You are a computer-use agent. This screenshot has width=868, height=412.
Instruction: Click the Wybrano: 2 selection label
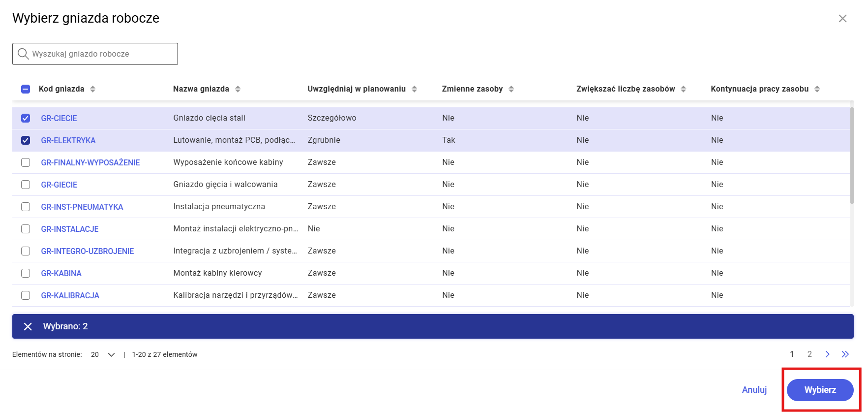pyautogui.click(x=65, y=326)
